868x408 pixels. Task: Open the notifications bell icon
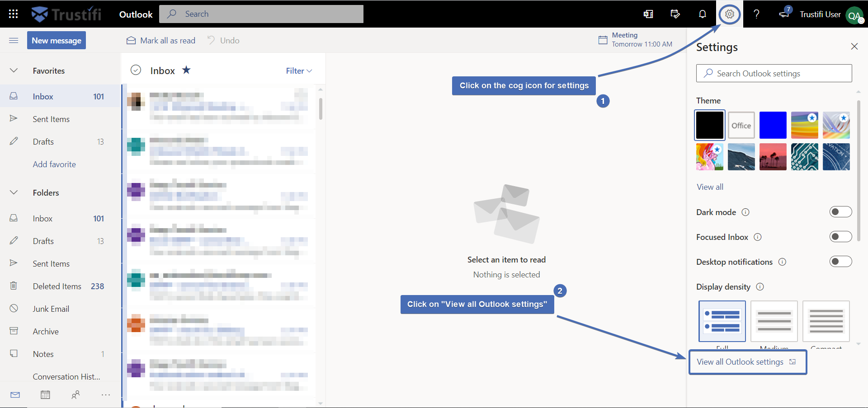click(702, 14)
